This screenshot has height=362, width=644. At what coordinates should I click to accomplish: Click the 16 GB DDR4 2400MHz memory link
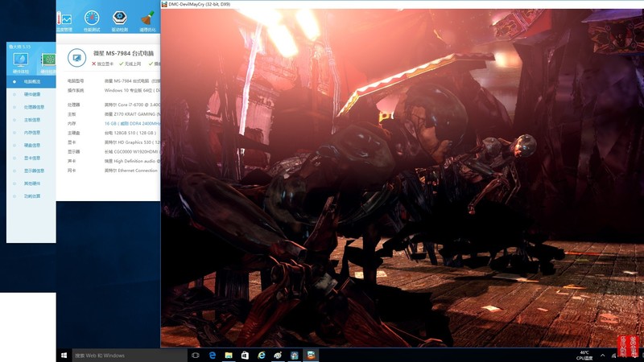pyautogui.click(x=132, y=124)
